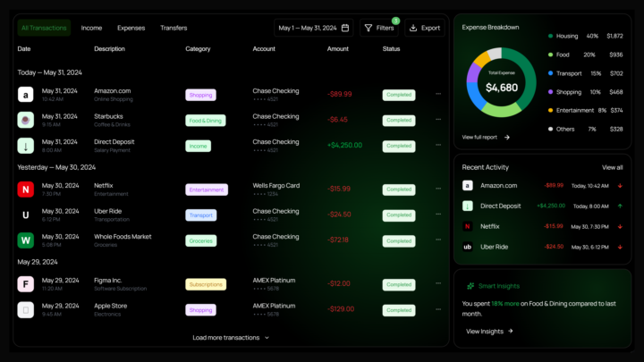
Task: Switch to the Transfers tab
Action: pyautogui.click(x=174, y=28)
